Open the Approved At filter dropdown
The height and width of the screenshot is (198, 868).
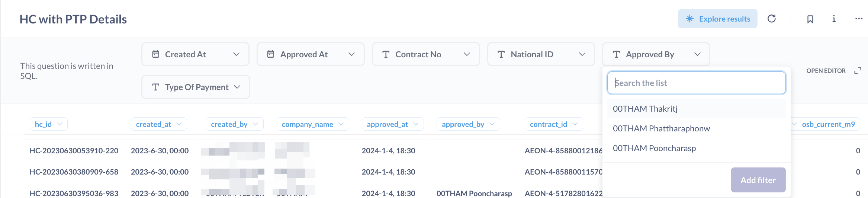pyautogui.click(x=311, y=54)
